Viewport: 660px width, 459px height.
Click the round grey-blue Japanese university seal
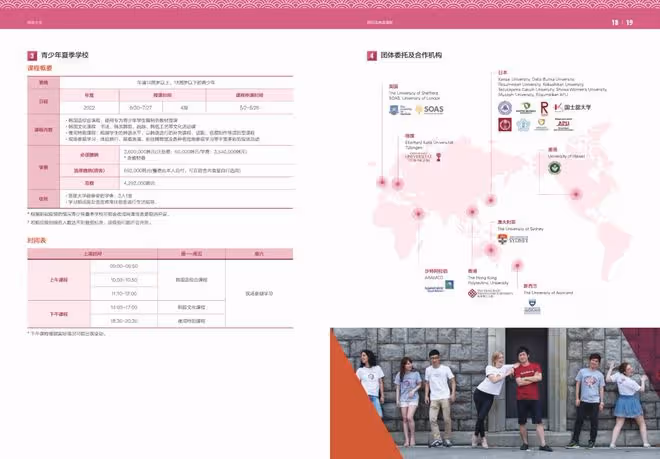(x=505, y=108)
